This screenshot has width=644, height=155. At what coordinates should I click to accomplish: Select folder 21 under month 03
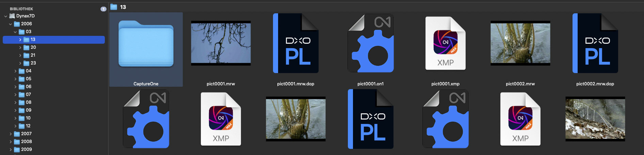(54, 55)
